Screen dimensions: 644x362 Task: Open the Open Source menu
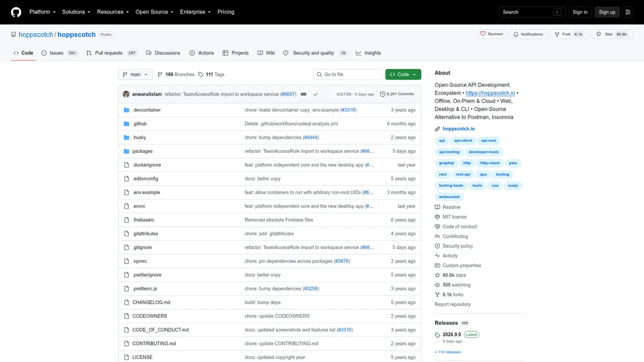pos(154,12)
